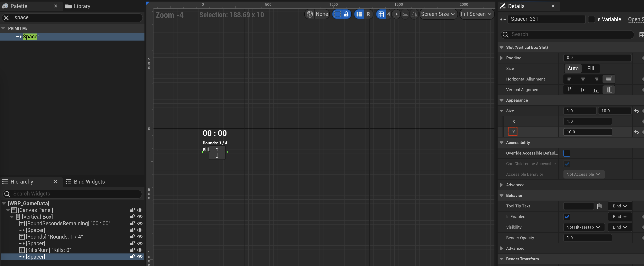Choose vertical fill alignment icon
The height and width of the screenshot is (266, 644).
point(609,90)
